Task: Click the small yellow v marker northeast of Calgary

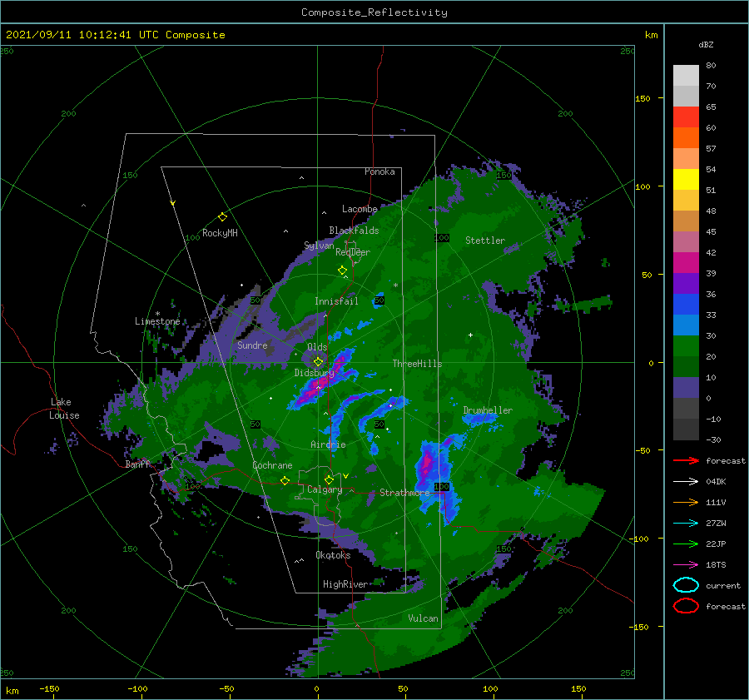Action: (x=345, y=476)
